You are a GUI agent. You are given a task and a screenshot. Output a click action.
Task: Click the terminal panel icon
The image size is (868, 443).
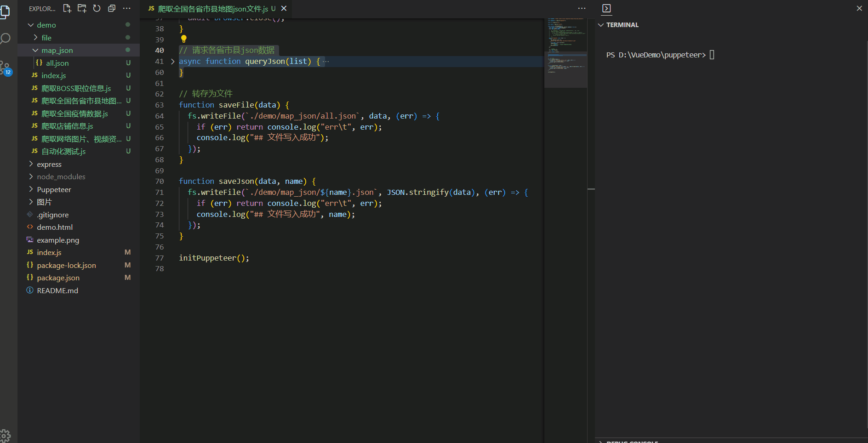point(606,8)
